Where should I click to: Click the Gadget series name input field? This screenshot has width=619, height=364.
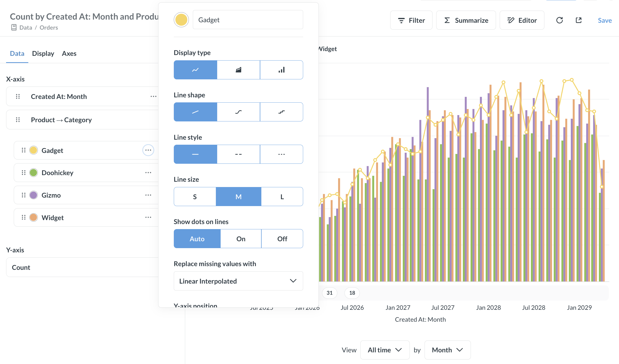click(248, 20)
